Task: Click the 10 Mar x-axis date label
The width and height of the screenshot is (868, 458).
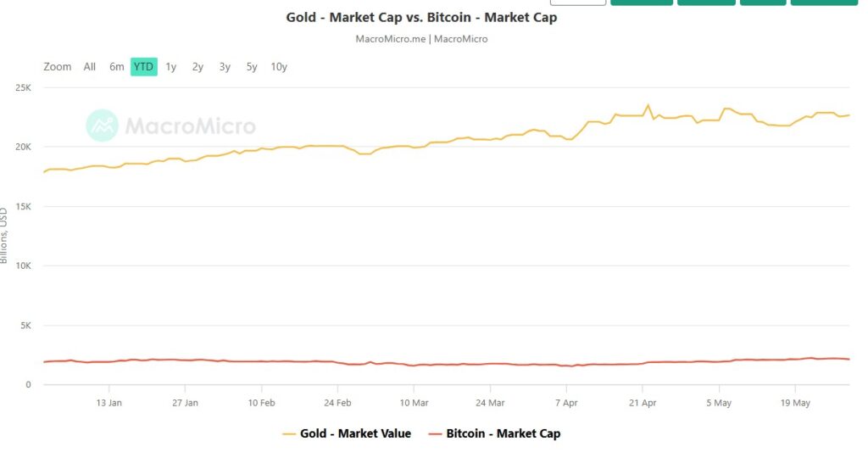Action: (x=414, y=403)
